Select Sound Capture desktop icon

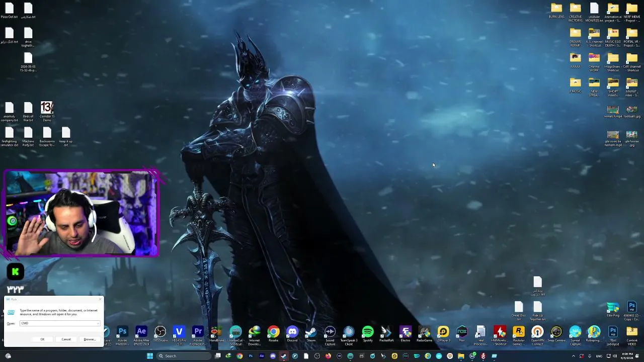(x=330, y=335)
